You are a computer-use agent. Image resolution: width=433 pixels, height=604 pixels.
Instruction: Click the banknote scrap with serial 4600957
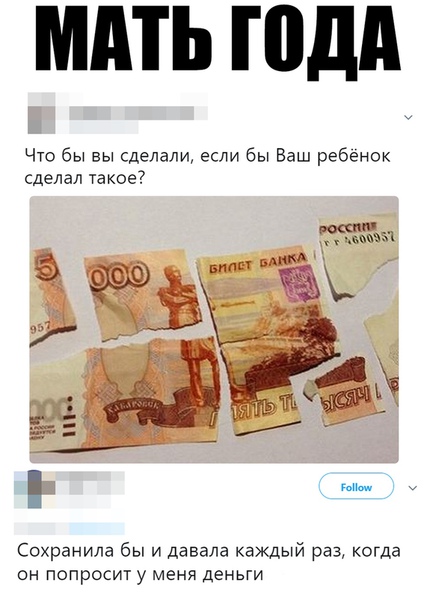(357, 256)
